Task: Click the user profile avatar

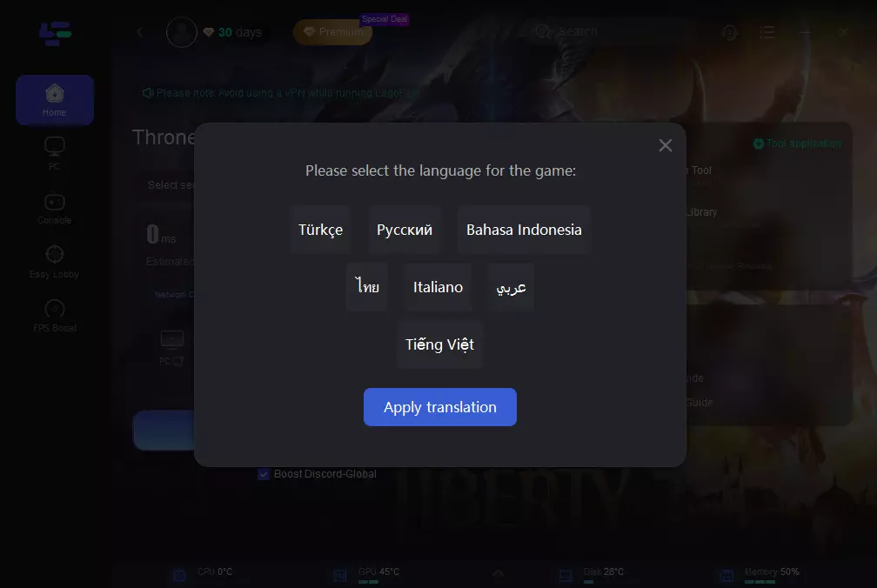Action: tap(182, 32)
